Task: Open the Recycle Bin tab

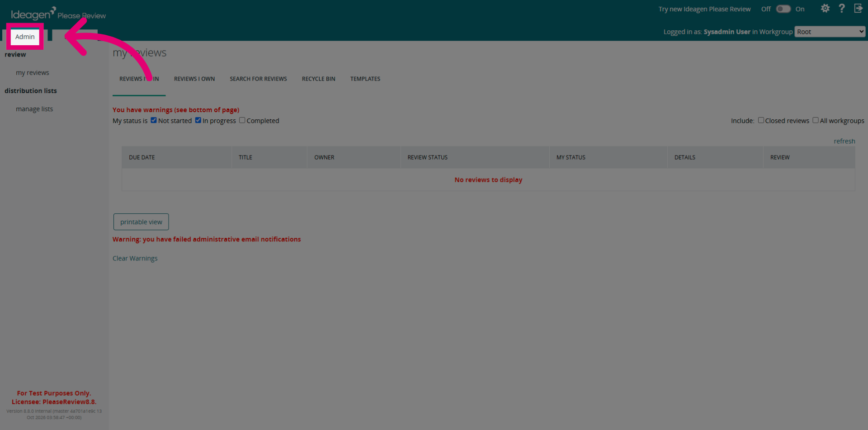Action: pos(319,79)
